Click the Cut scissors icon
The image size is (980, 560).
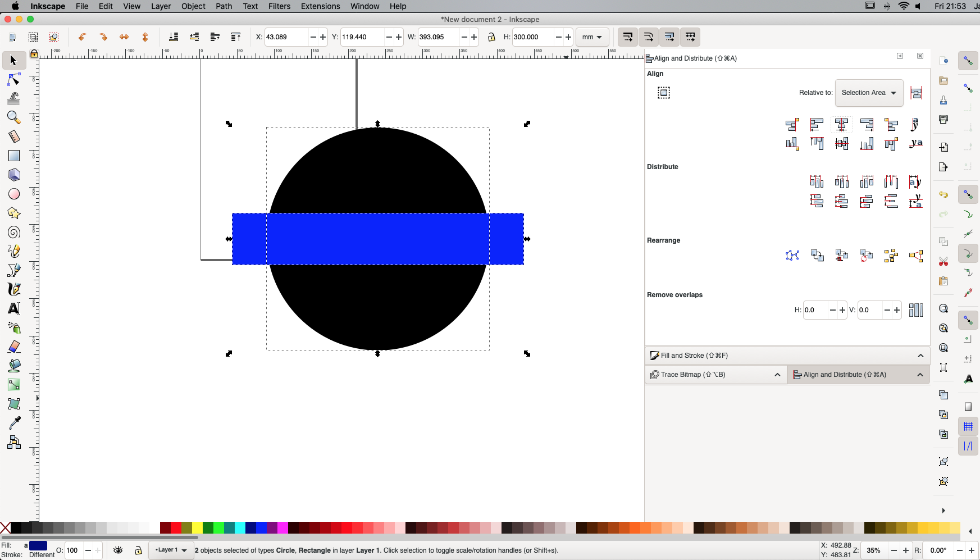(943, 262)
